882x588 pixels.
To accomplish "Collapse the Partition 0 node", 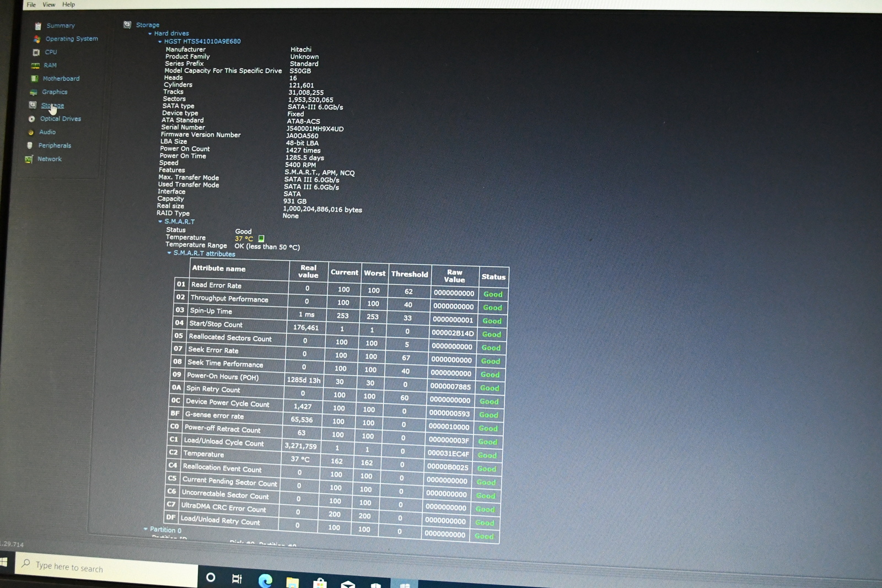I will [146, 529].
